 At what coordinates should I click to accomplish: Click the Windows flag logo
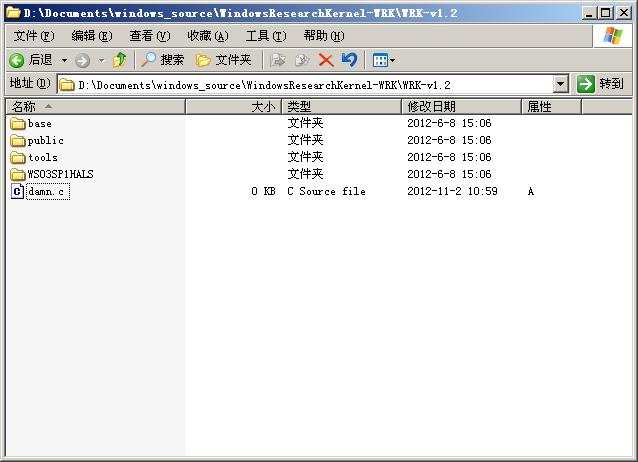(613, 36)
